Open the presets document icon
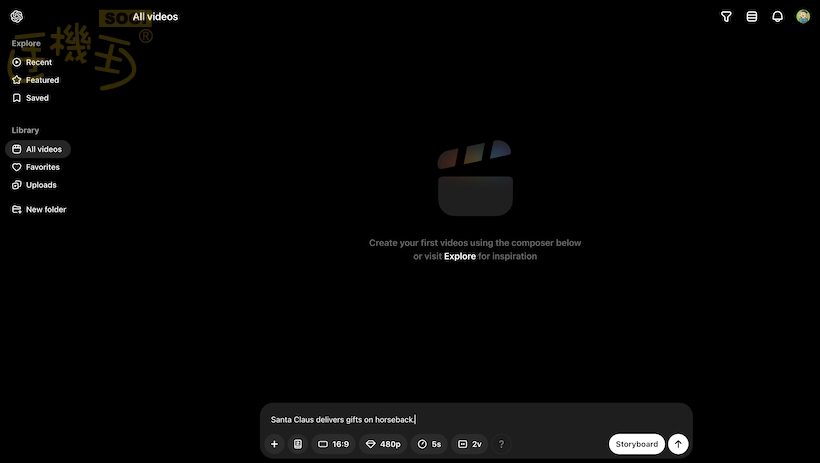 point(297,444)
